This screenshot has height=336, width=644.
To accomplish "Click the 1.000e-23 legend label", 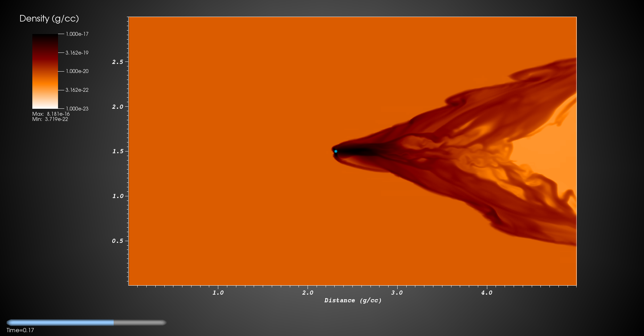I will pos(77,109).
